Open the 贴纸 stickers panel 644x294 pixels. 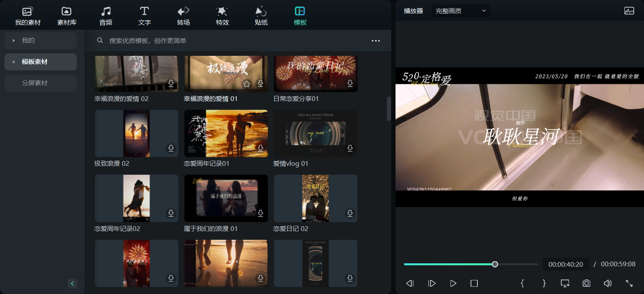point(260,14)
